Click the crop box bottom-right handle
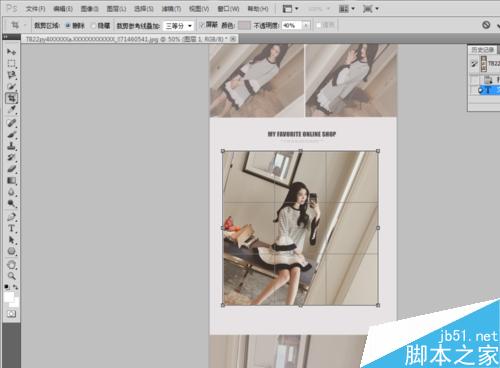Screen dimensions: 500x368 coord(378,305)
